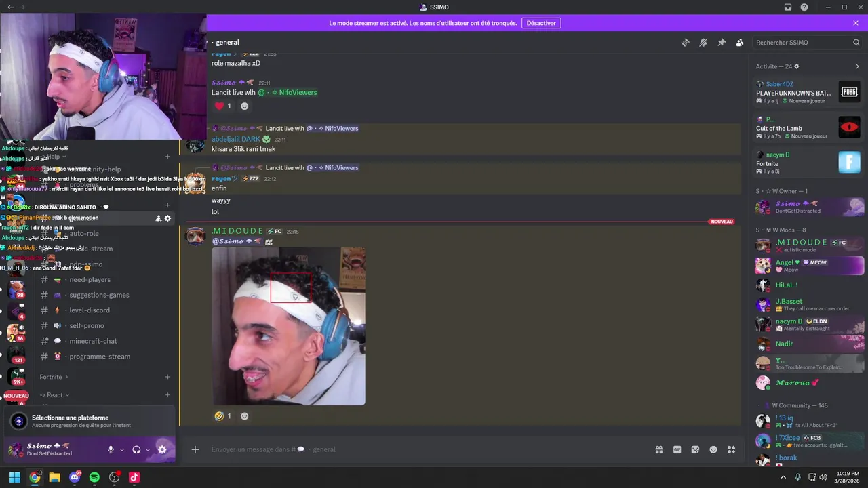Open the inbox icon in title bar
This screenshot has width=868, height=488.
click(x=788, y=7)
